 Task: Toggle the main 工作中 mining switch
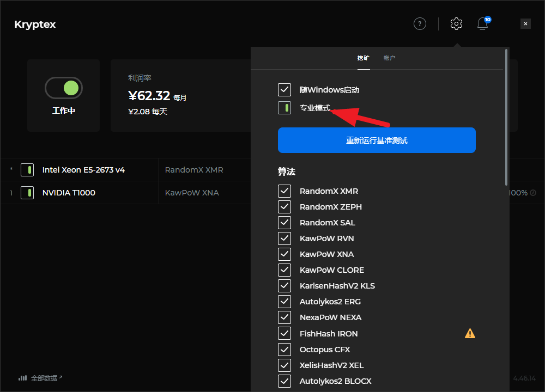click(x=64, y=88)
